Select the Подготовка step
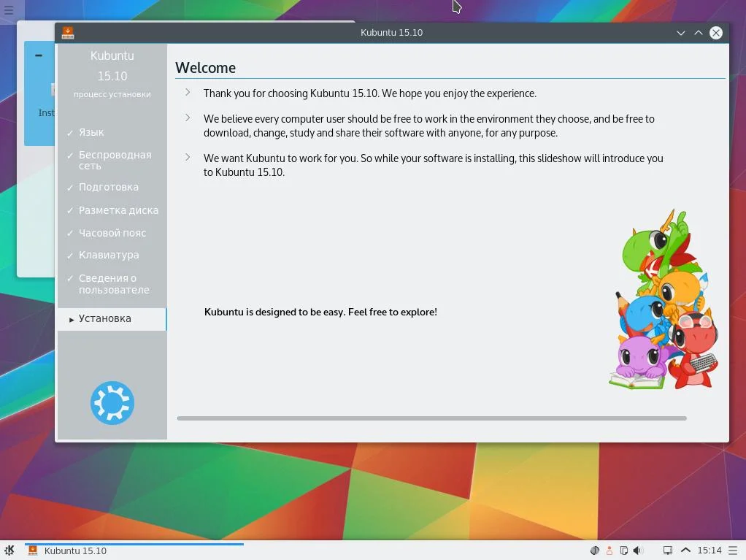746x560 pixels. 109,187
